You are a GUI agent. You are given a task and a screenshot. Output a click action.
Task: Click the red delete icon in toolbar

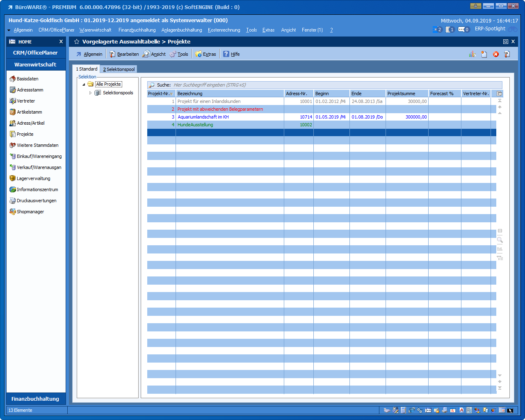pyautogui.click(x=495, y=54)
